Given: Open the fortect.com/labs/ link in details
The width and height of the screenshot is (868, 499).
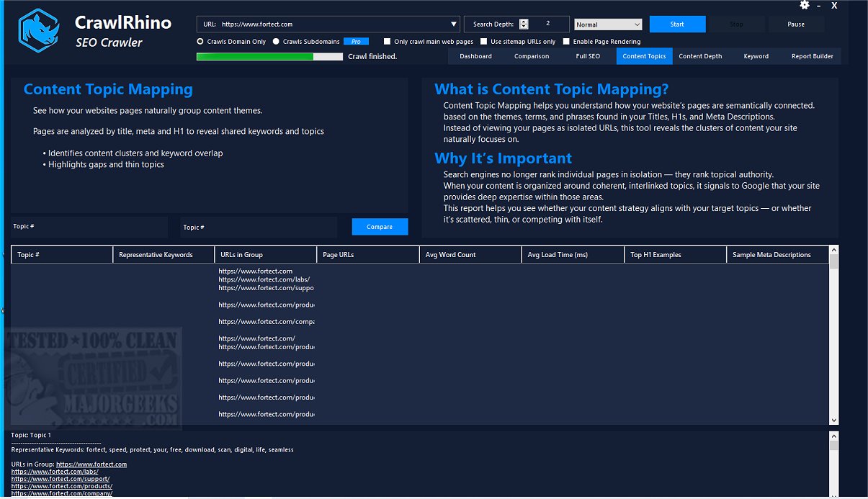Looking at the screenshot, I should 55,472.
